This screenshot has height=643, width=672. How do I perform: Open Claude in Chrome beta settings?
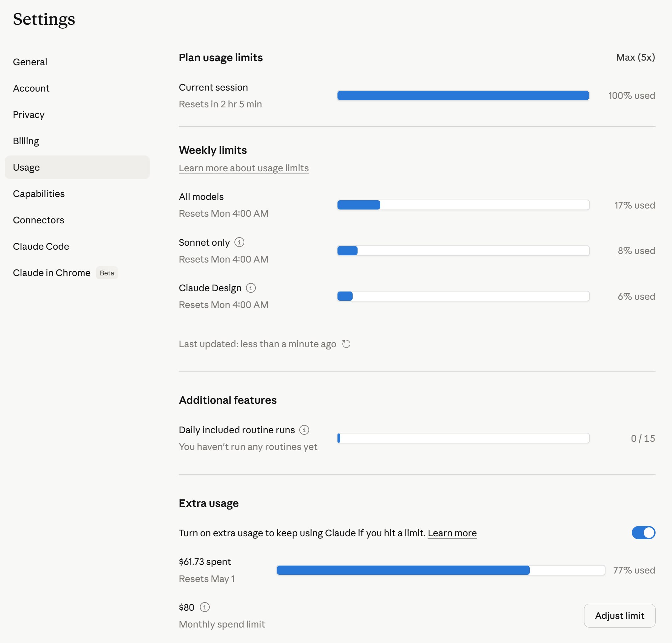(52, 273)
